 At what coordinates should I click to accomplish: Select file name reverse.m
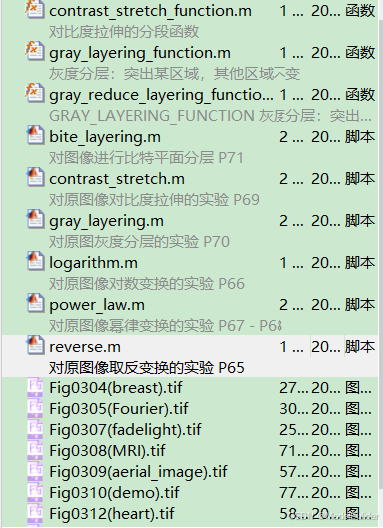85,347
